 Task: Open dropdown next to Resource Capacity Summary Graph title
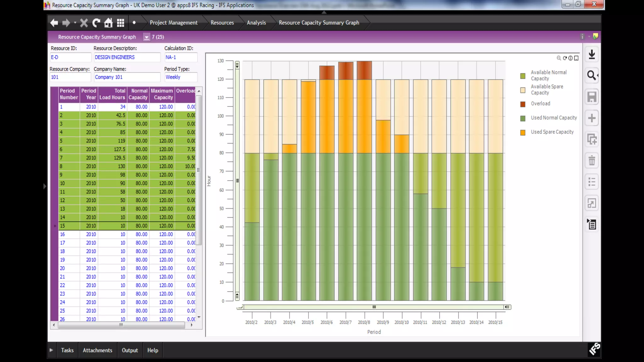(147, 37)
